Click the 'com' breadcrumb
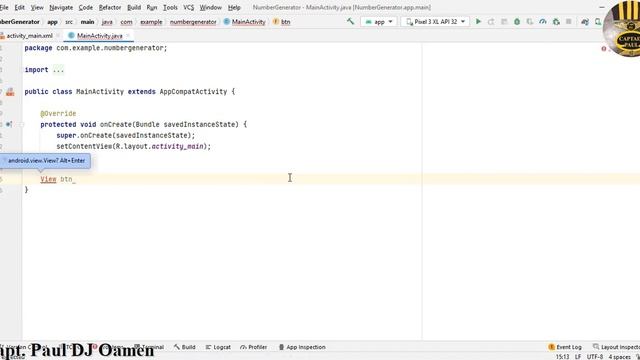Viewport: 640px width, 360px height. [x=127, y=22]
